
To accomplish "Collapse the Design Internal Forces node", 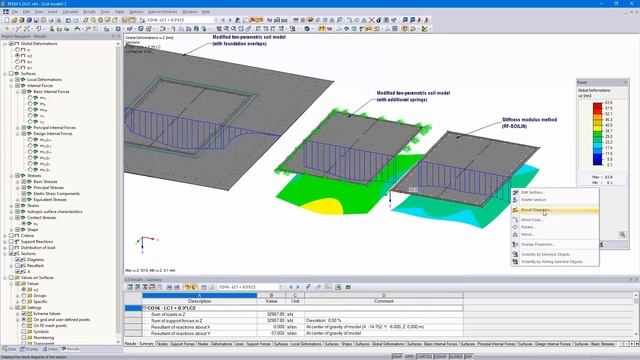I will point(18,133).
